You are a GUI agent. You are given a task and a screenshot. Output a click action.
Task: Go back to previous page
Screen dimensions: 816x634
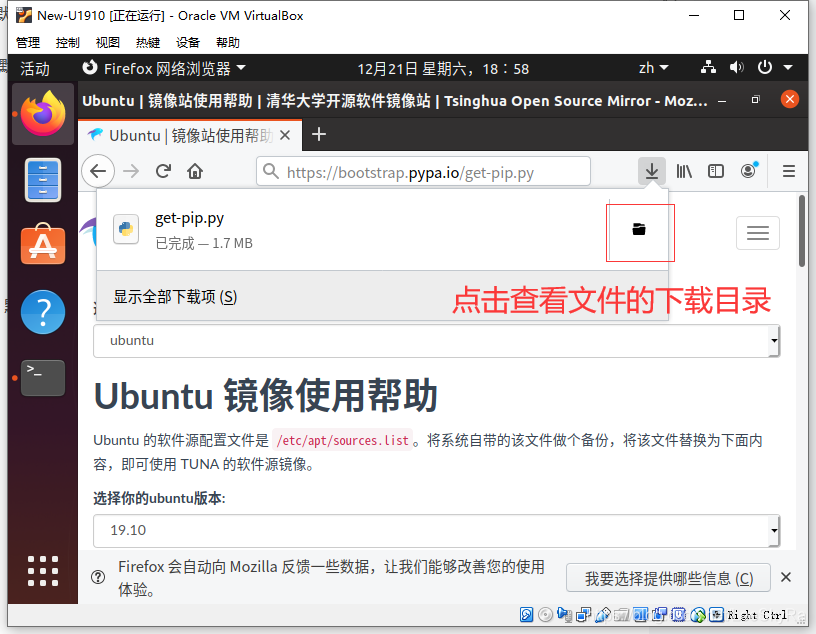coord(98,171)
